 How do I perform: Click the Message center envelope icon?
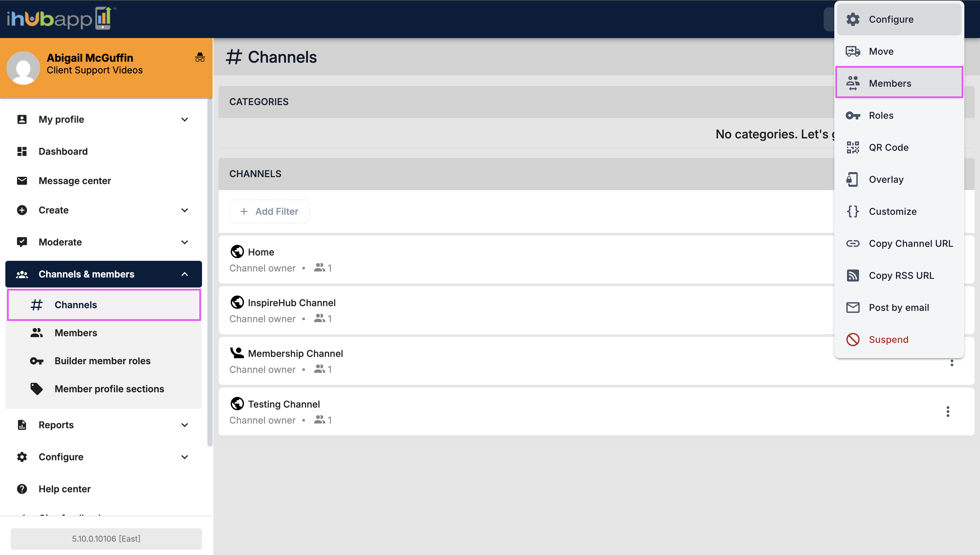click(22, 181)
